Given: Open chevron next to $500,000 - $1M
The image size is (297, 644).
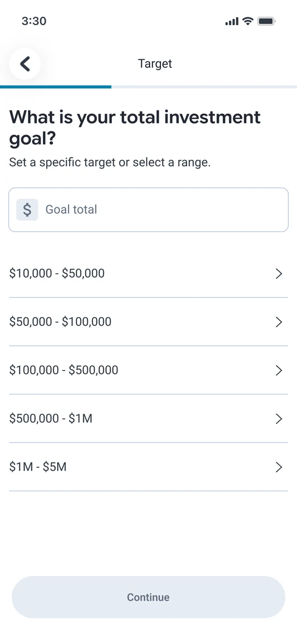Looking at the screenshot, I should pos(279,419).
